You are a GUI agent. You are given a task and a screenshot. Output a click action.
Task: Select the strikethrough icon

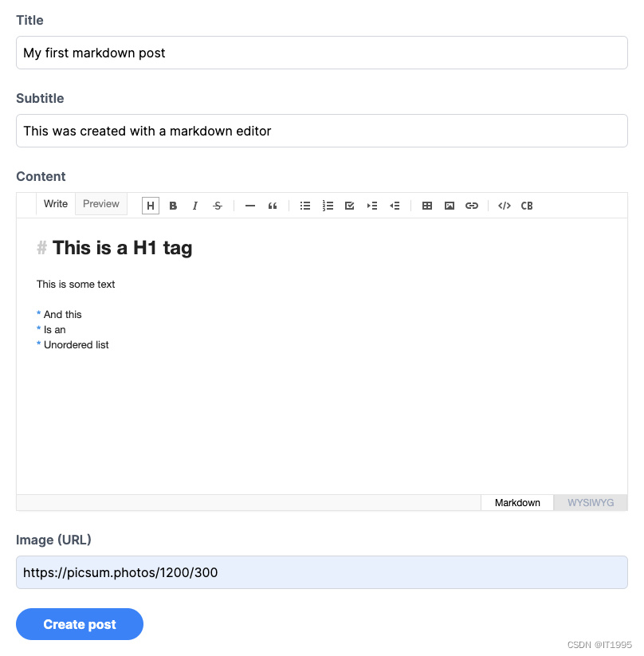tap(218, 206)
